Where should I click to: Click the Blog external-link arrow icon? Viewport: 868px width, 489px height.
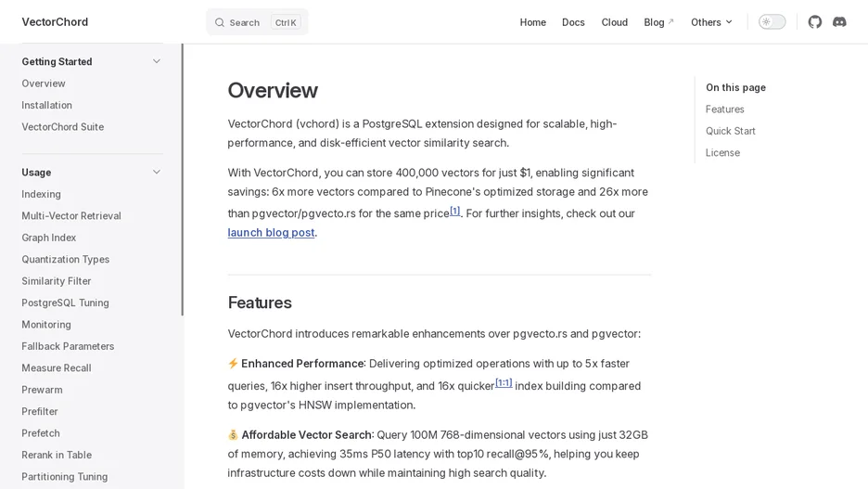(670, 21)
